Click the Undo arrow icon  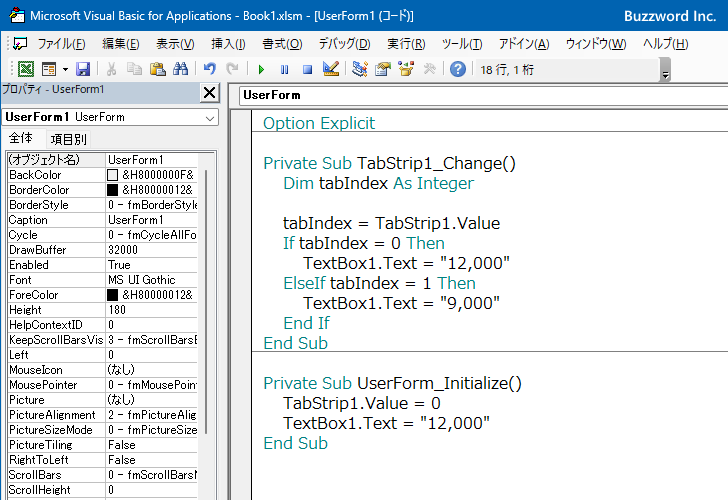(210, 69)
